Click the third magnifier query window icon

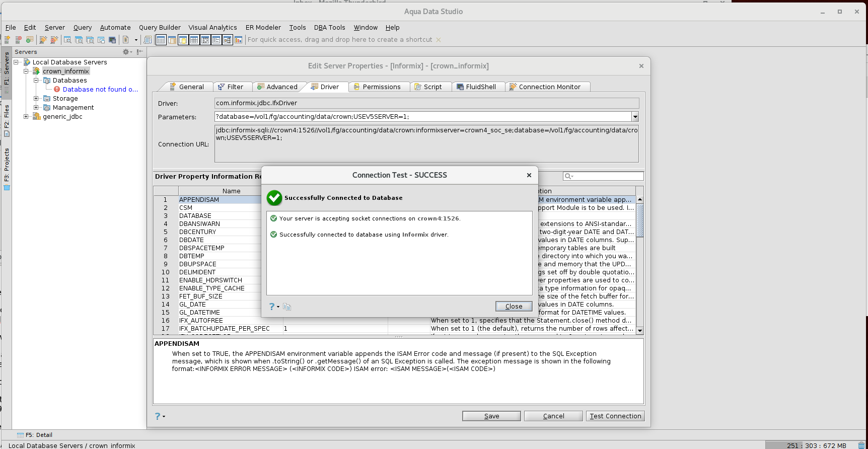90,40
